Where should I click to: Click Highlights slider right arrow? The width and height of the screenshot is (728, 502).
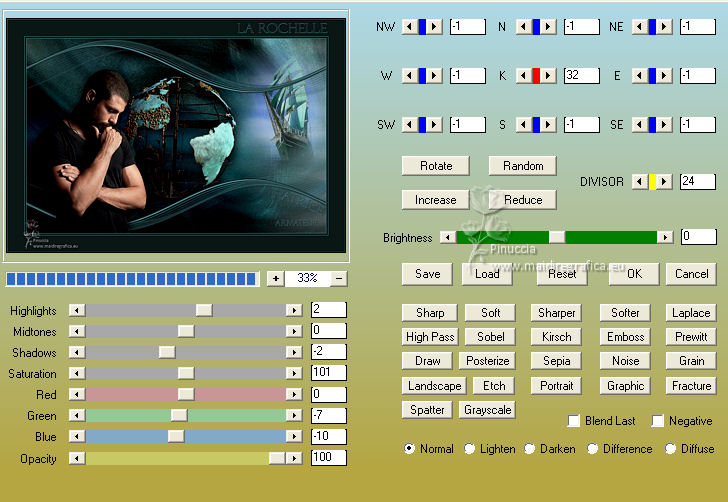click(x=294, y=310)
